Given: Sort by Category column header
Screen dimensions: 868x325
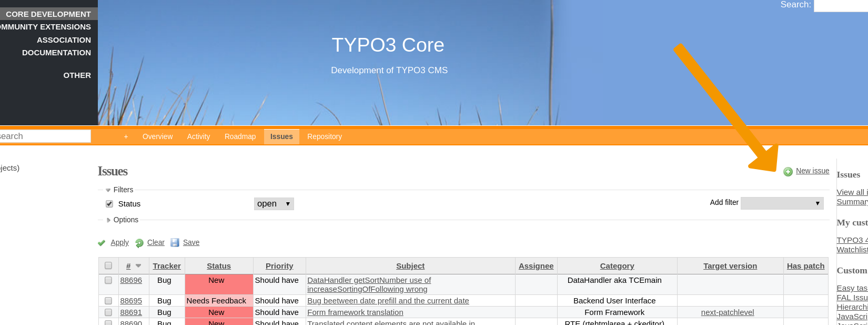Looking at the screenshot, I should click(617, 266).
